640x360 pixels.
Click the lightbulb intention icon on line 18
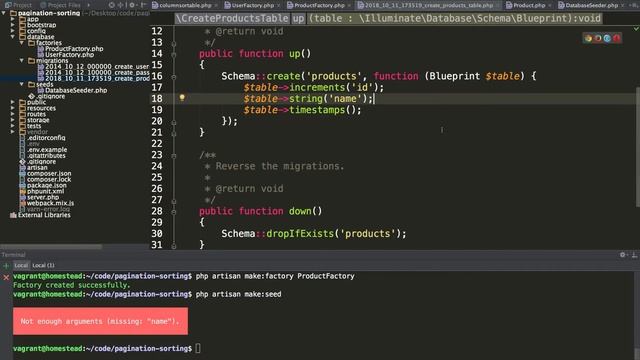[182, 98]
